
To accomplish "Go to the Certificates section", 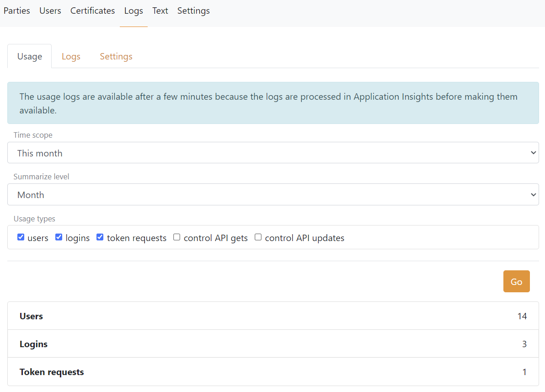I will pyautogui.click(x=92, y=11).
